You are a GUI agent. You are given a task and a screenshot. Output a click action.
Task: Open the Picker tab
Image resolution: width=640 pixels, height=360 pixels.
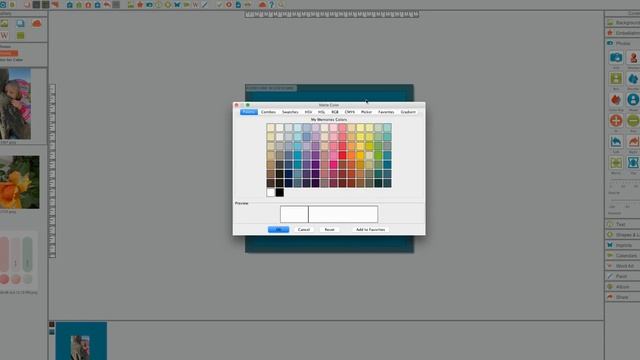pyautogui.click(x=367, y=112)
